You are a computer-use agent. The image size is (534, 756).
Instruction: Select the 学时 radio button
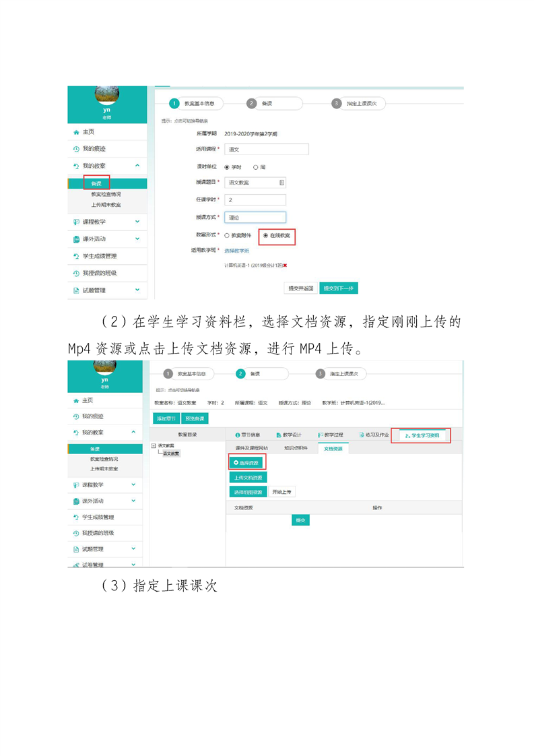[x=227, y=166]
